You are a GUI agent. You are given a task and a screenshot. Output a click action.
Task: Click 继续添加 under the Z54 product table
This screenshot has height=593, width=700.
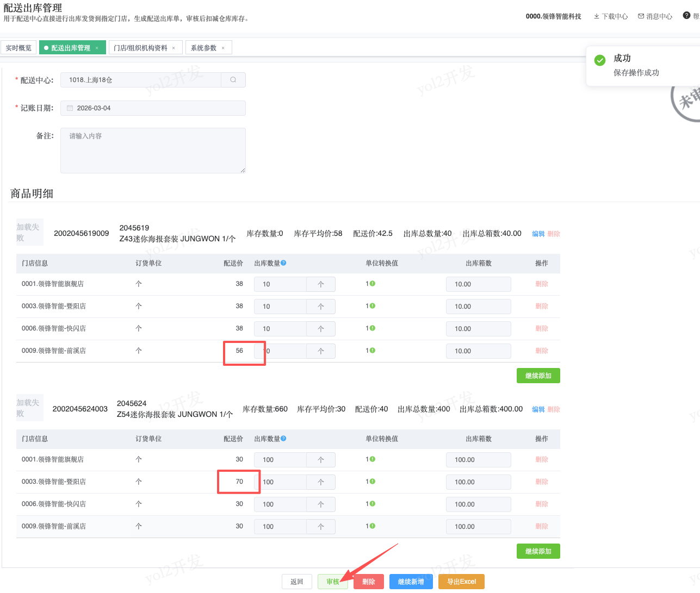538,551
